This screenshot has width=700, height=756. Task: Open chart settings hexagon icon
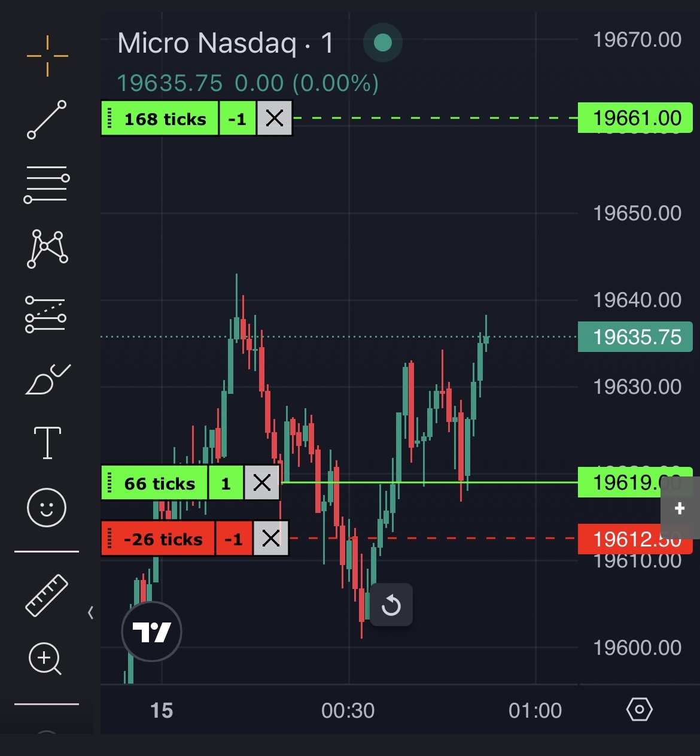click(639, 710)
